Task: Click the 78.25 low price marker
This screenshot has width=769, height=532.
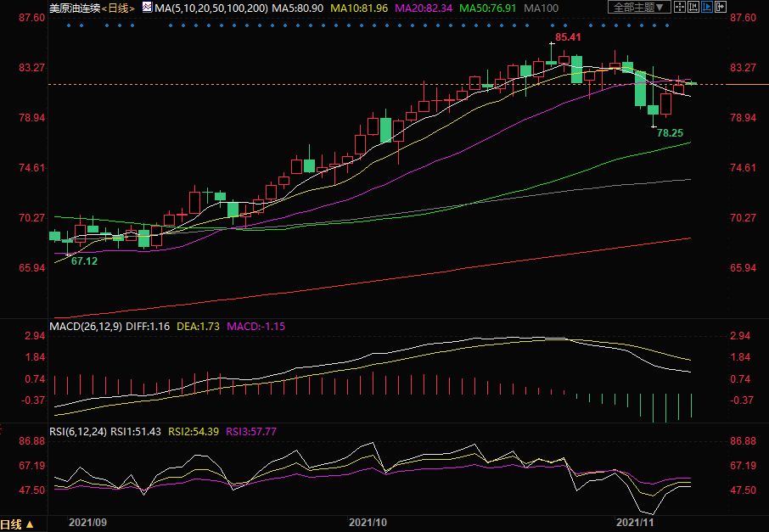Action: tap(670, 133)
